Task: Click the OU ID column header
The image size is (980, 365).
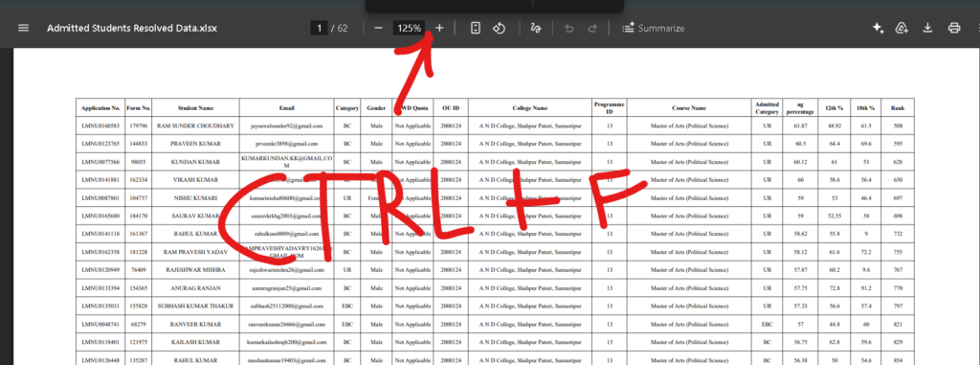Action: point(451,107)
